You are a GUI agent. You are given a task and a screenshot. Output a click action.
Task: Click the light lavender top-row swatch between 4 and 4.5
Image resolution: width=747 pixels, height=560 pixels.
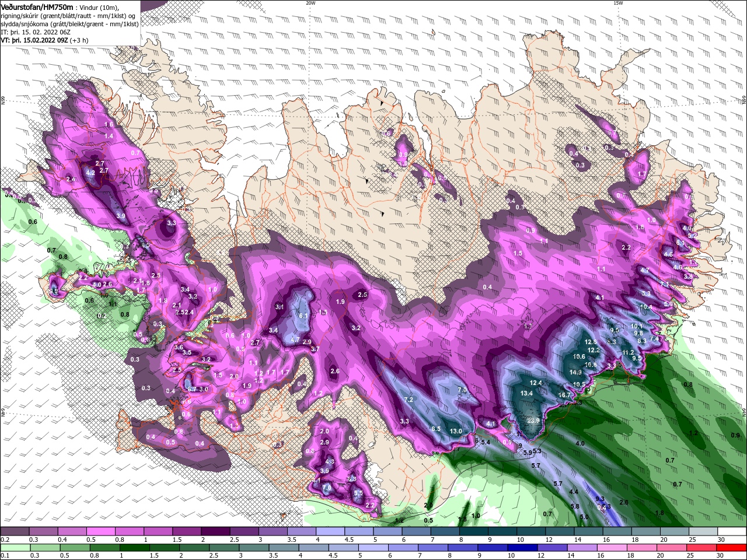pyautogui.click(x=330, y=531)
